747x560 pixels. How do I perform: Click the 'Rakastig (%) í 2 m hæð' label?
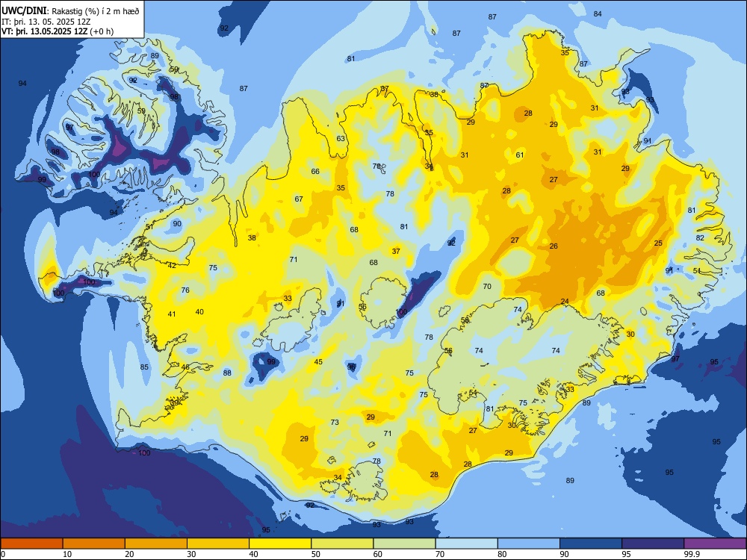tap(96, 11)
